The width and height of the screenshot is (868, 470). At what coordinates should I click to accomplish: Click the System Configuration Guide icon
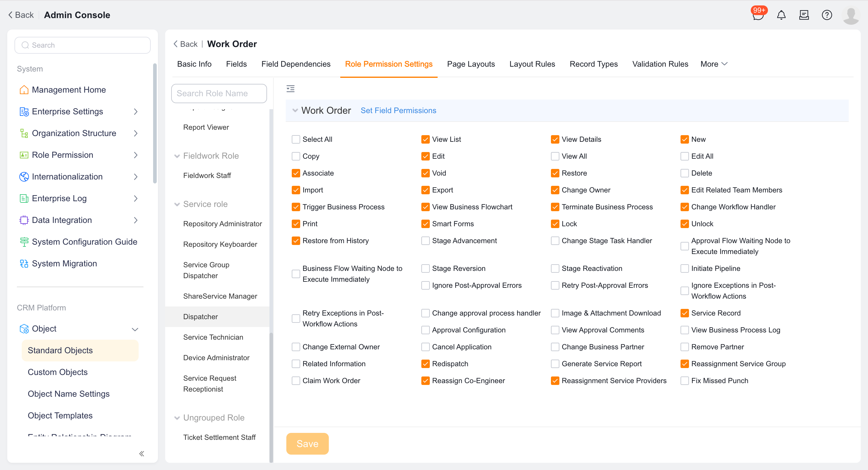pos(24,242)
